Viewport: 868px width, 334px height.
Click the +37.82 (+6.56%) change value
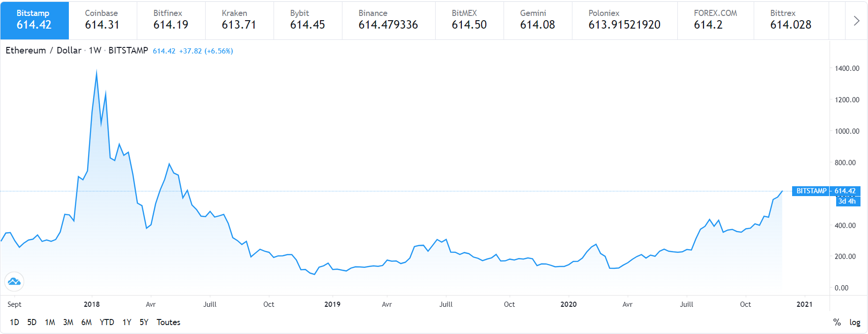point(206,51)
